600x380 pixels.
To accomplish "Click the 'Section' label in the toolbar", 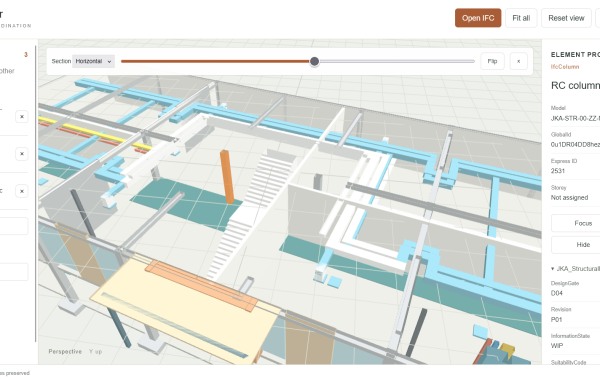I will [x=61, y=61].
